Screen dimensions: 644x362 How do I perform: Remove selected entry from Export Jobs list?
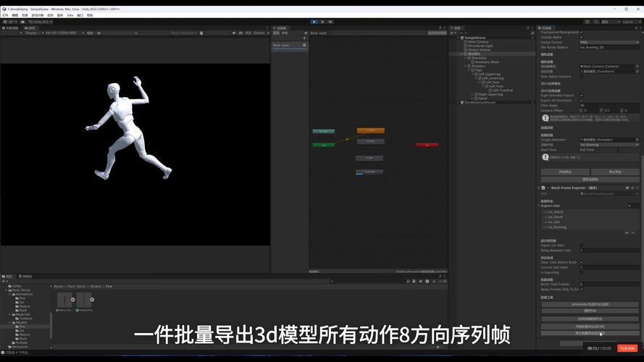point(633,232)
